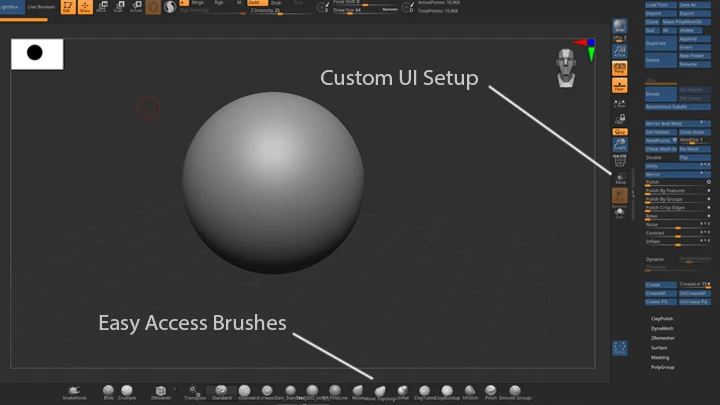Viewport: 720px width, 405px height.
Task: Select the SnakeHook brush
Action: pos(74,393)
